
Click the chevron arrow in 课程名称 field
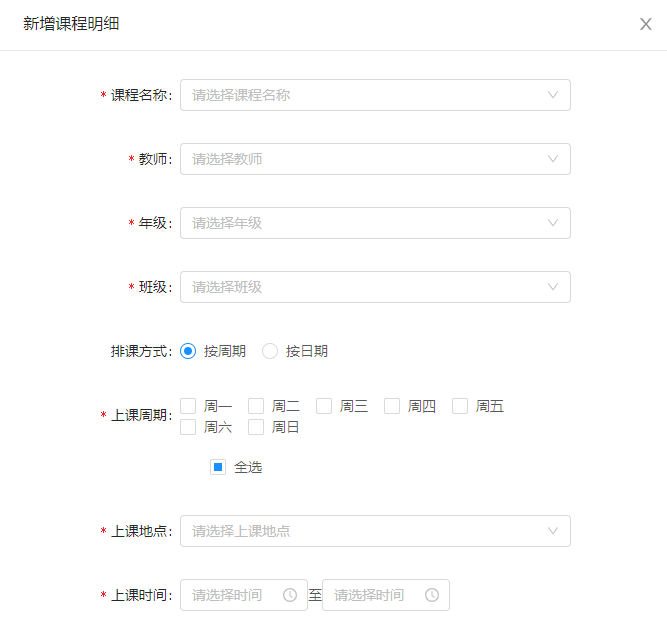coord(553,95)
